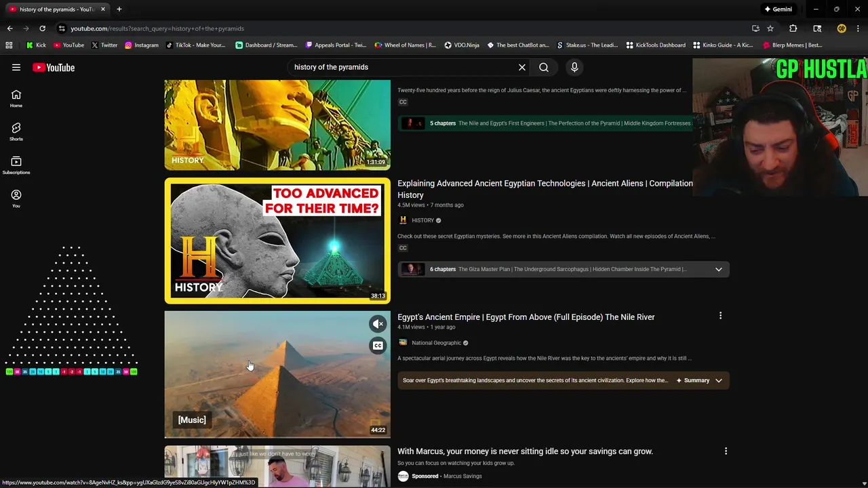Visit the National Geographic channel
This screenshot has width=868, height=488.
pyautogui.click(x=436, y=343)
